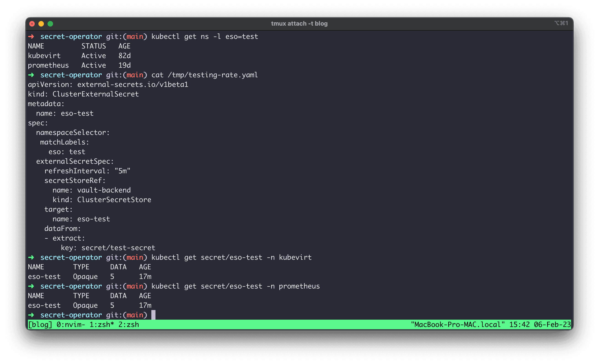Click the keyboard shortcut indicator in title bar
599x364 pixels.
[x=561, y=23]
